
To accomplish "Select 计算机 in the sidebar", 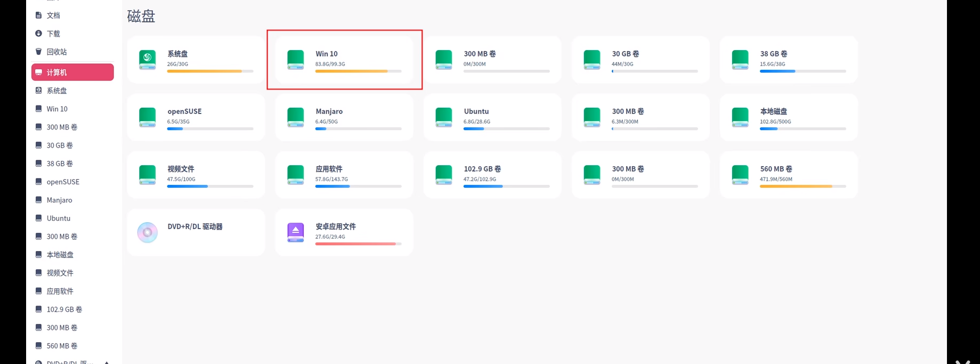I will [72, 72].
